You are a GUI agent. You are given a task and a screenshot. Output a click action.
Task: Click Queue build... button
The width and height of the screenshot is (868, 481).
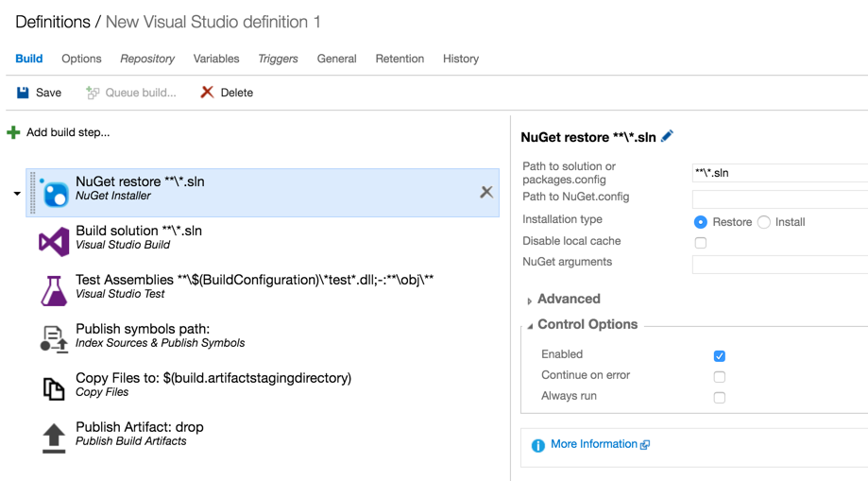pos(131,93)
